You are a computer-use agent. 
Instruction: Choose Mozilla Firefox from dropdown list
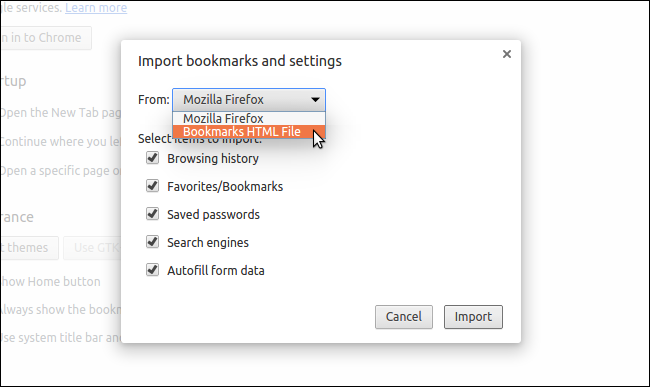point(249,119)
